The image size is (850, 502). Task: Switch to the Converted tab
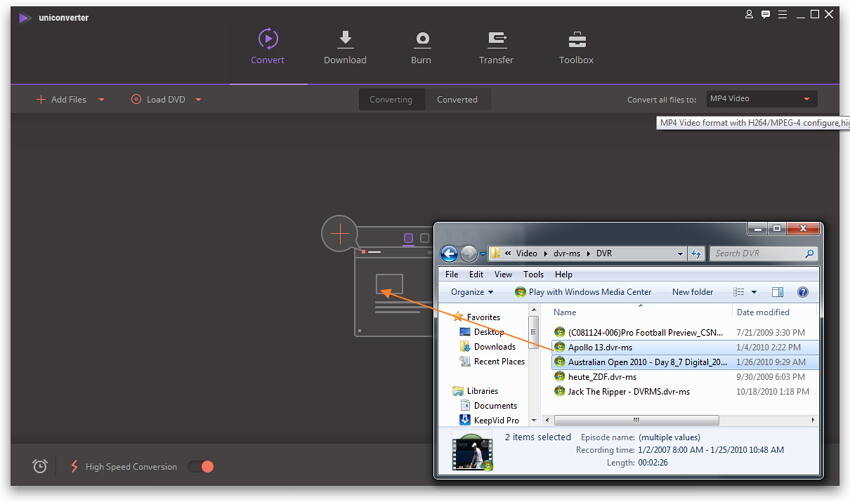458,100
